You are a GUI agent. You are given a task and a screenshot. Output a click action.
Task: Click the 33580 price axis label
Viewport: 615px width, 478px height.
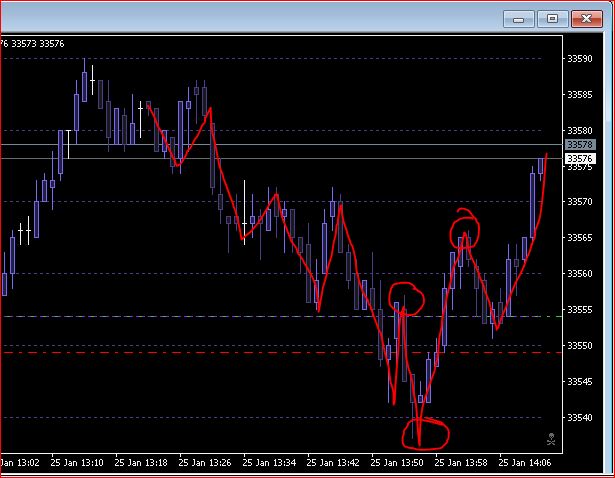click(x=580, y=130)
